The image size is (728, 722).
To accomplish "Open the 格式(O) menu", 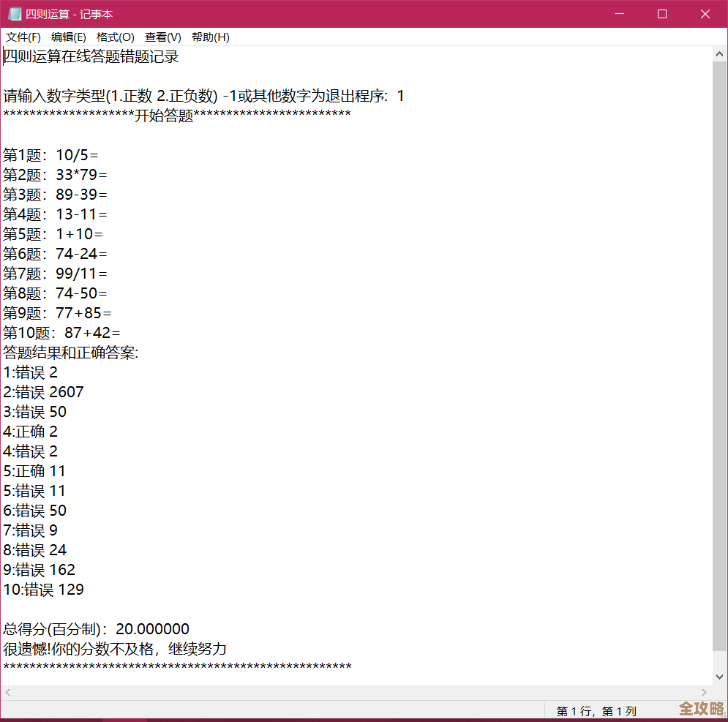I will 115,37.
